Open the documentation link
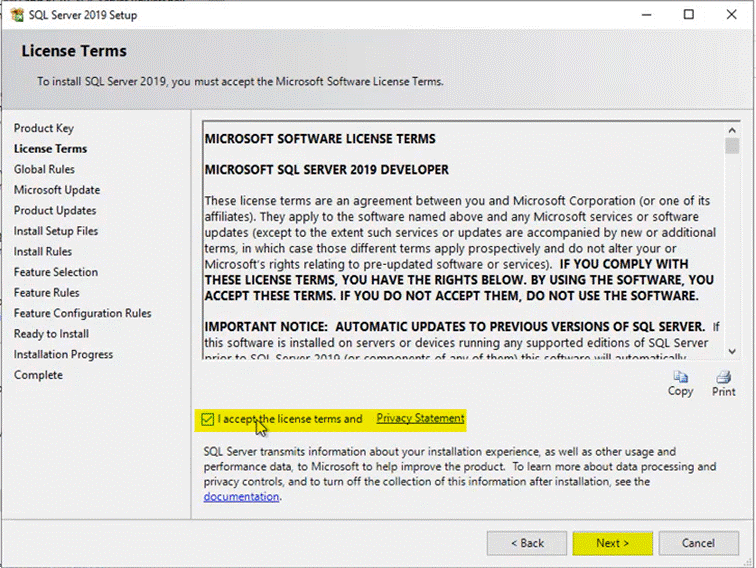The width and height of the screenshot is (756, 568). 241,496
